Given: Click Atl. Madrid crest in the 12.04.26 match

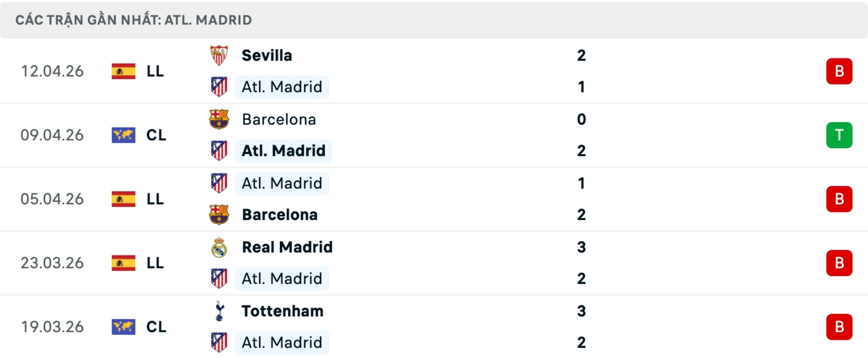Looking at the screenshot, I should coord(219,87).
